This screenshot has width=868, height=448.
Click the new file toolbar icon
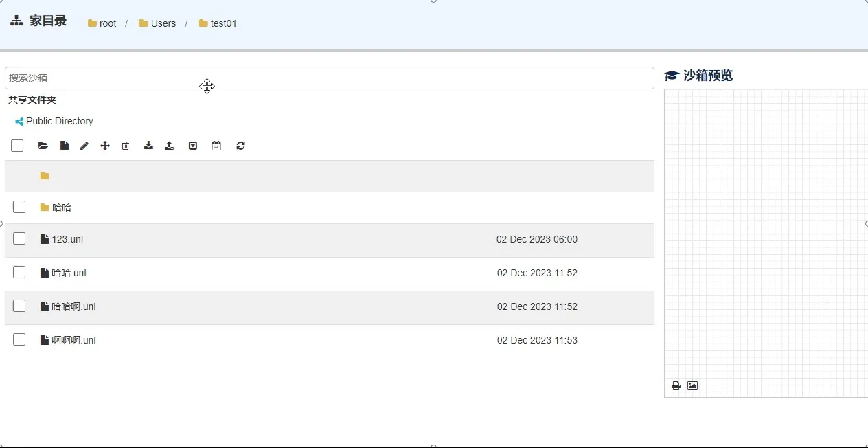pyautogui.click(x=64, y=146)
